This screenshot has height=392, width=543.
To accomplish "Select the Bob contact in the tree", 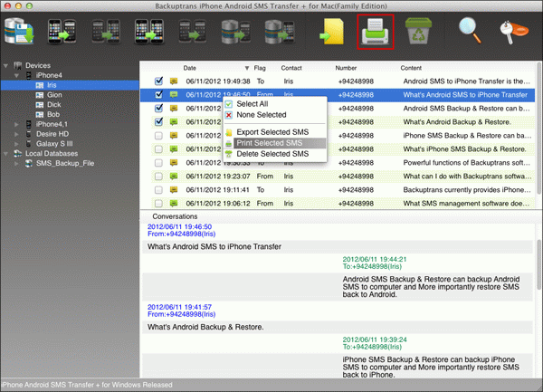I will [53, 114].
